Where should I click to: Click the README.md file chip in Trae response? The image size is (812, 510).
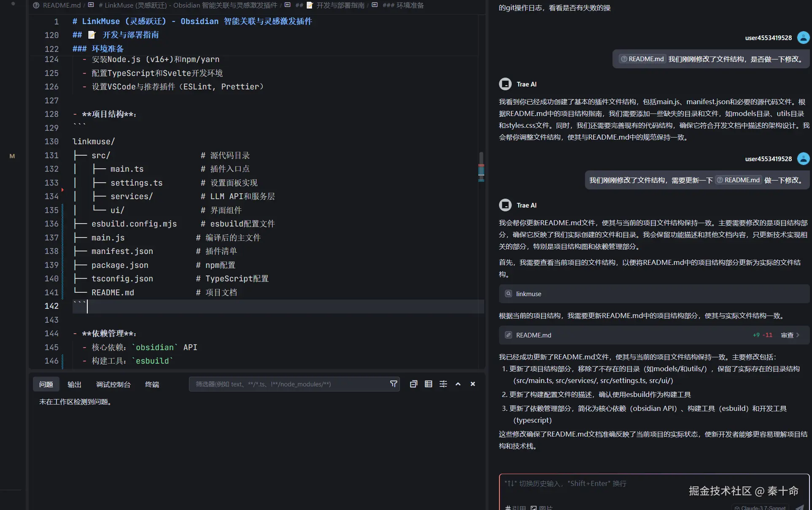533,335
